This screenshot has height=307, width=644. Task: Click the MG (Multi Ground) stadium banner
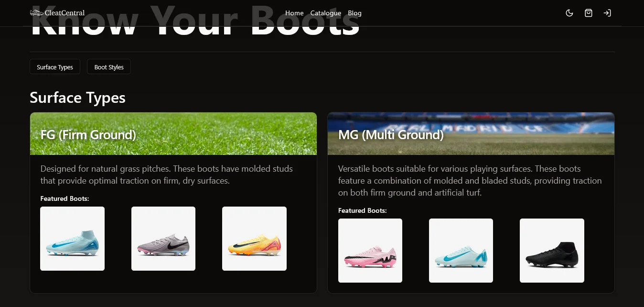click(x=471, y=133)
